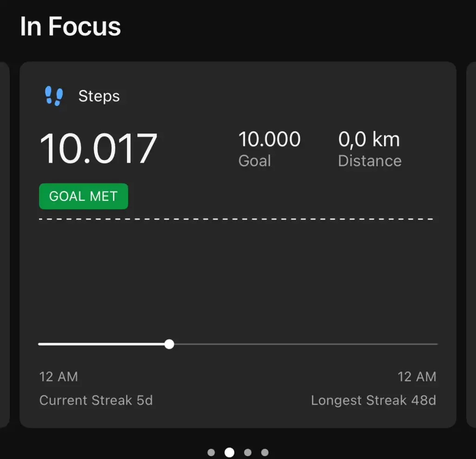Tap the 10.017 step count

coord(99,149)
